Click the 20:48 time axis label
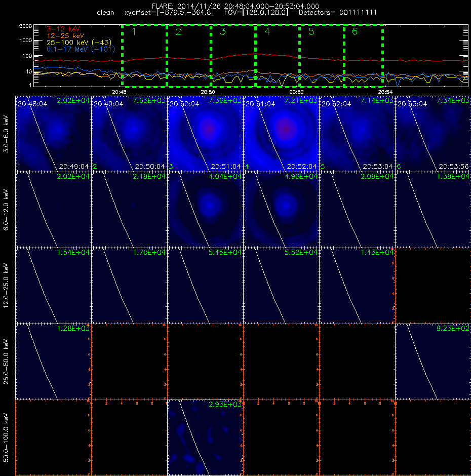Image resolution: width=471 pixels, height=476 pixels. pos(119,92)
